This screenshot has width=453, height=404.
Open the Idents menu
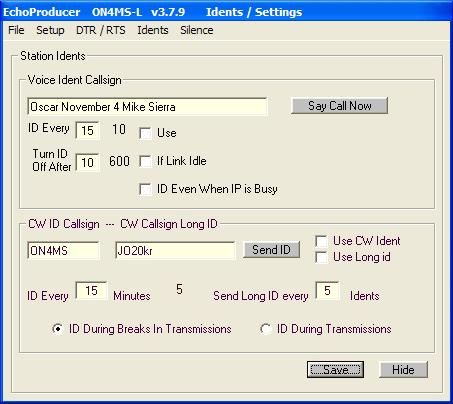153,30
